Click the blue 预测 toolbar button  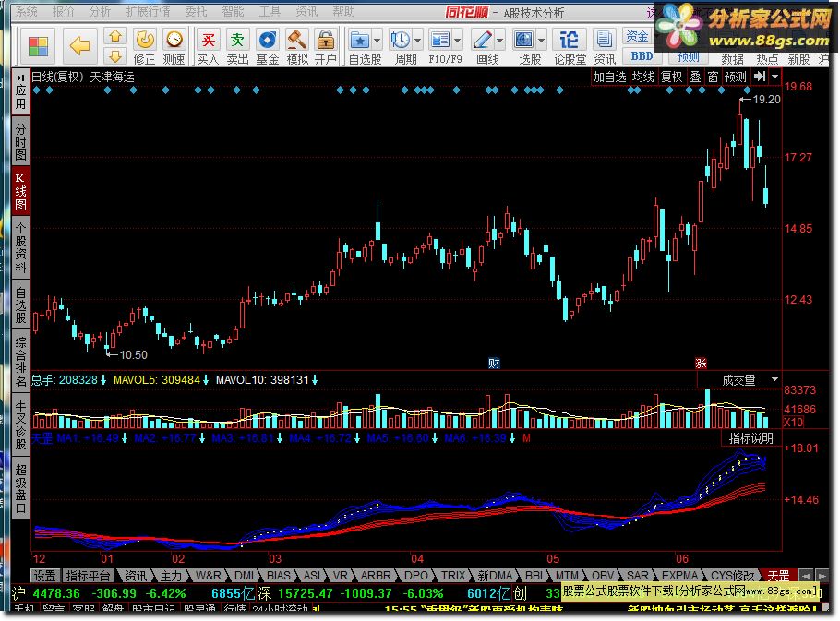click(x=688, y=56)
